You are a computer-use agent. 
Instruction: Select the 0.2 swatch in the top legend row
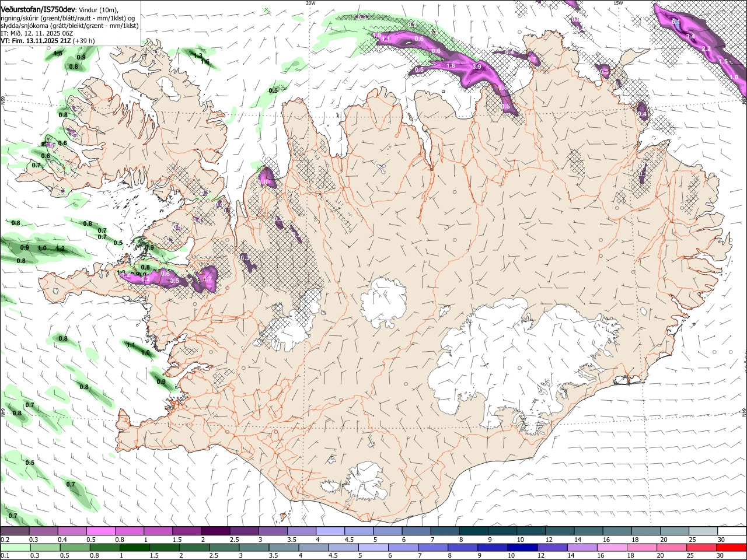click(14, 531)
